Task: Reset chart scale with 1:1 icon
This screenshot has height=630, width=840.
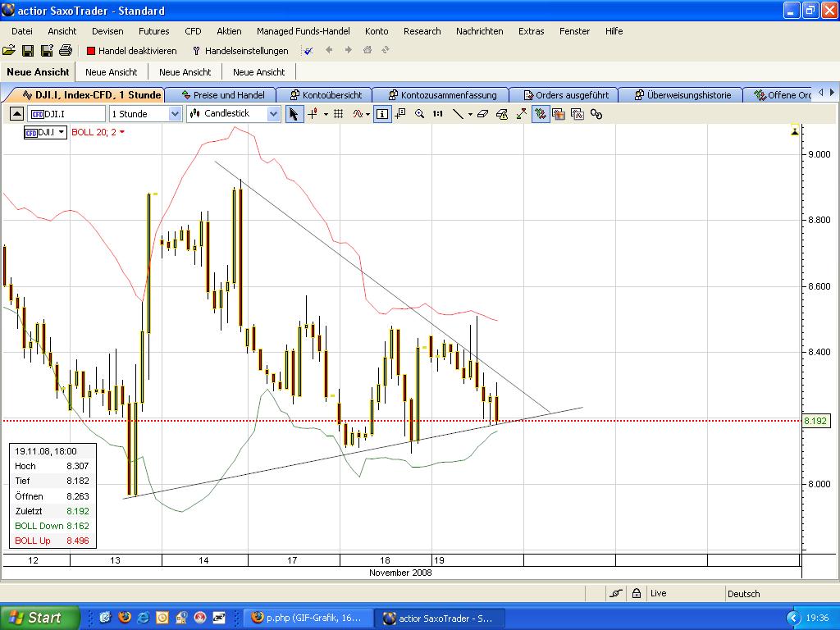Action: [438, 114]
